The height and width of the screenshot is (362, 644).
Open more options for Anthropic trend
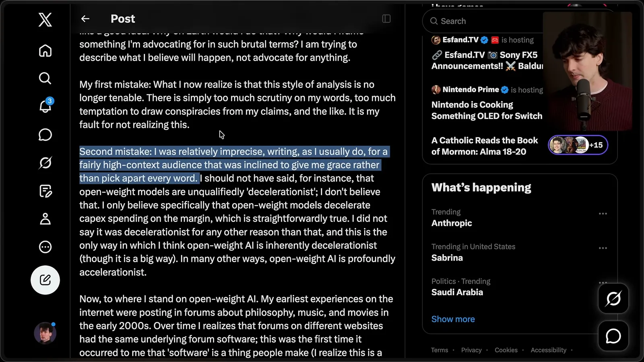(x=603, y=214)
